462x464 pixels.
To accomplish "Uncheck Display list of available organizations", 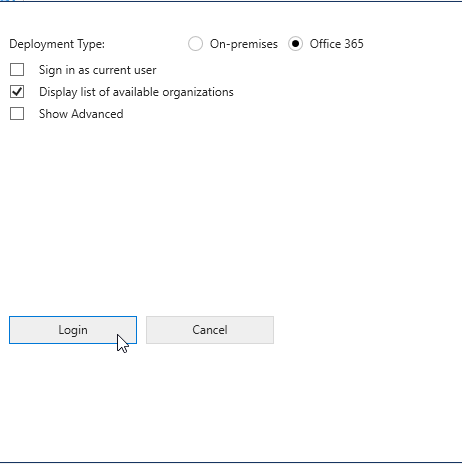I will click(17, 92).
